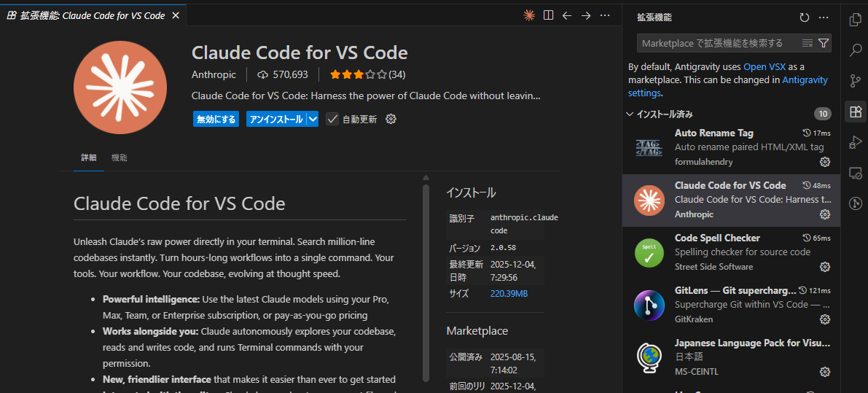
Task: Click the GitKraken publisher text
Action: pos(694,319)
